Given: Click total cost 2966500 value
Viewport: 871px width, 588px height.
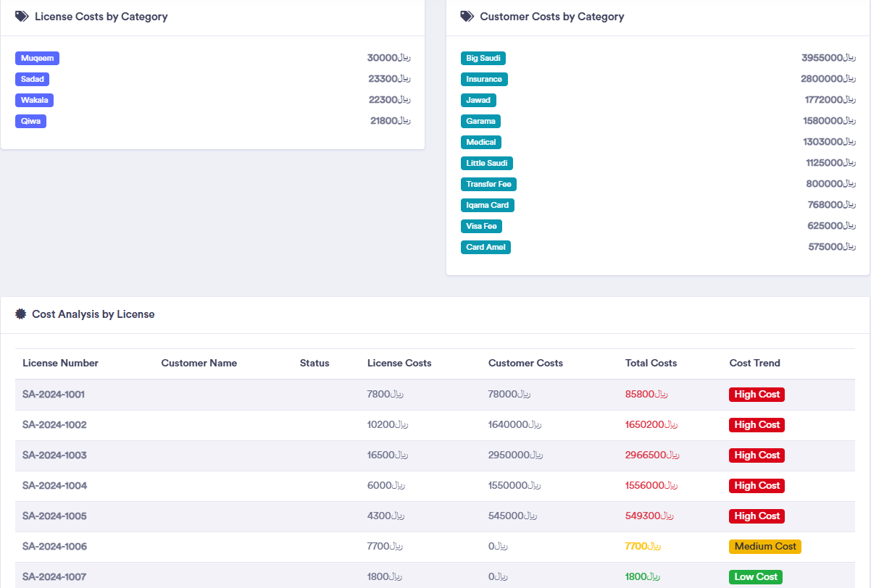Looking at the screenshot, I should pos(652,455).
